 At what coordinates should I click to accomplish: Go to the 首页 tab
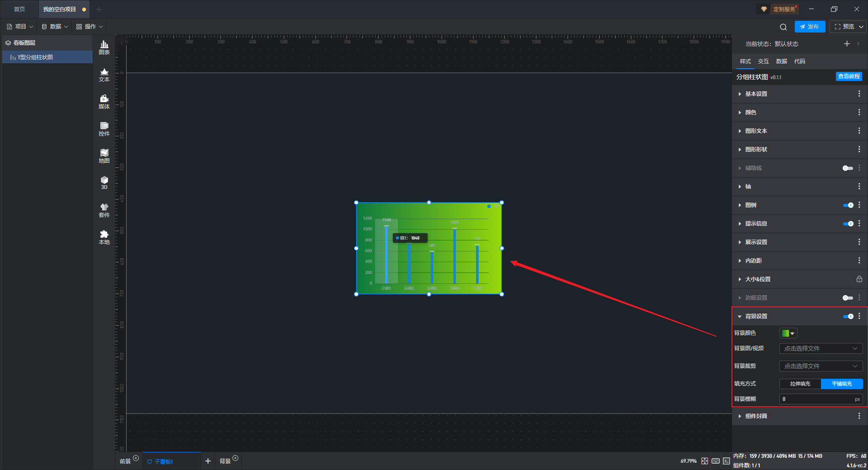tap(19, 9)
